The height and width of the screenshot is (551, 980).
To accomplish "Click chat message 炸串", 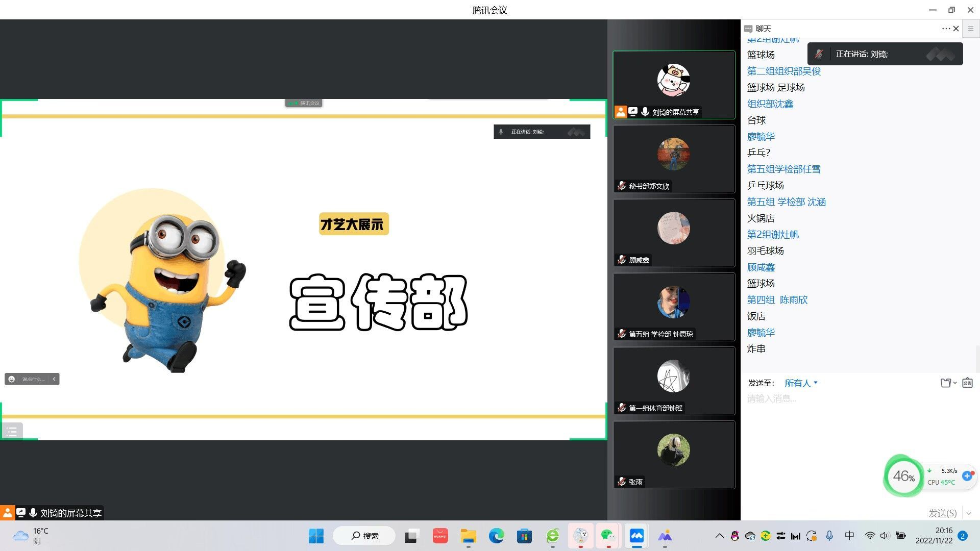I will pos(756,349).
